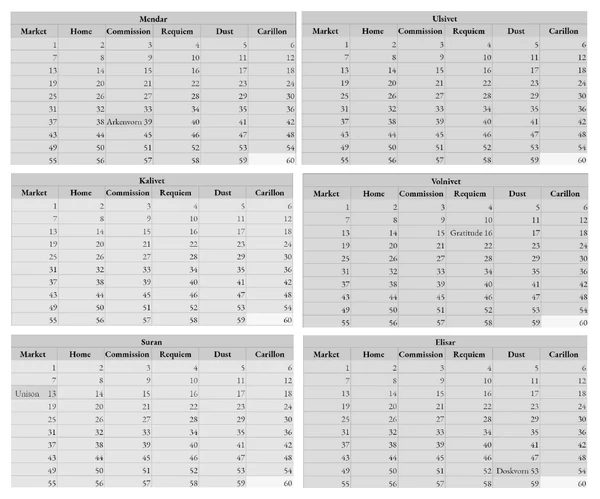Click the Elisar table title header

[445, 342]
